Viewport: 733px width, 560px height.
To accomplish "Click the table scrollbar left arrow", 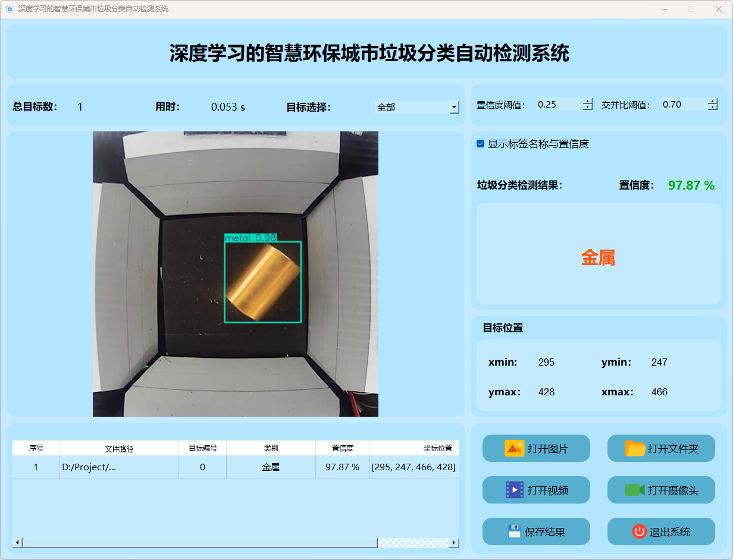I will click(17, 543).
